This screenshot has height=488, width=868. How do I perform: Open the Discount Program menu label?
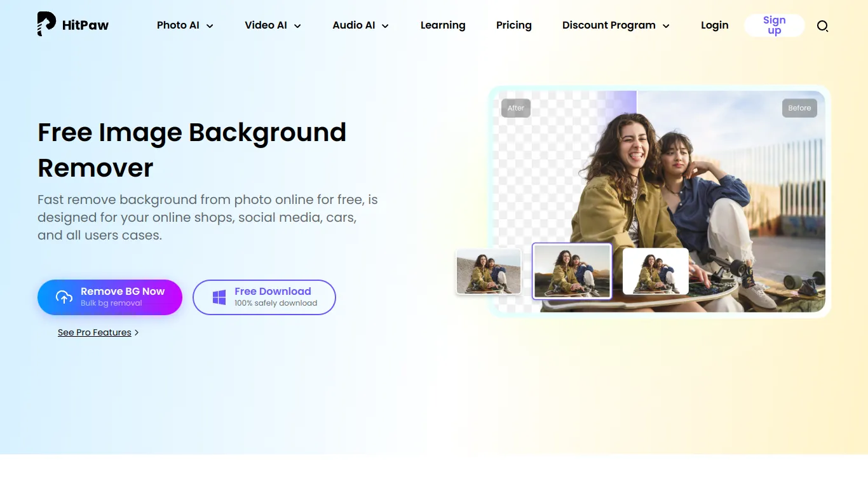(609, 25)
